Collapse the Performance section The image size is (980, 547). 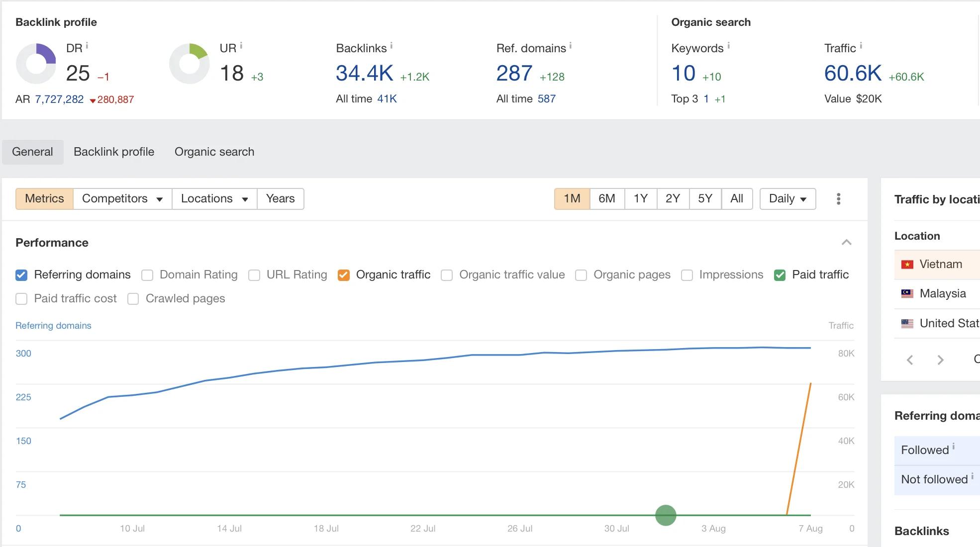pos(847,243)
